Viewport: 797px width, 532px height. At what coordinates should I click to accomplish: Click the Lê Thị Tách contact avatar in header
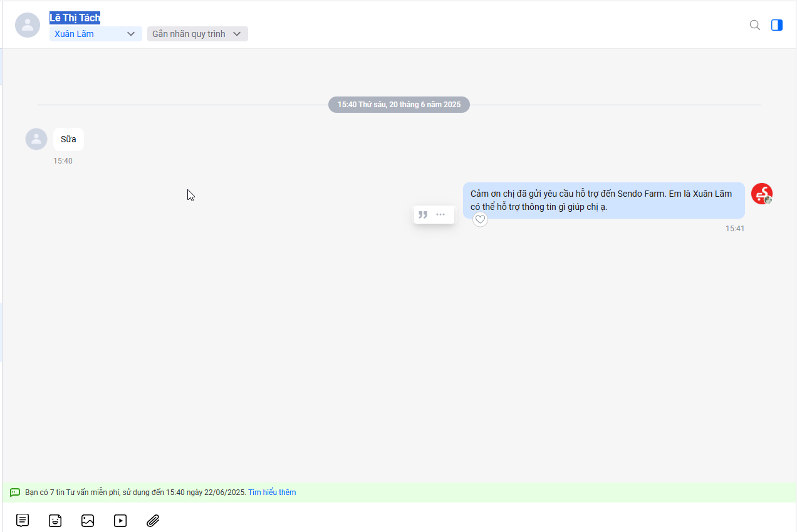pos(28,25)
